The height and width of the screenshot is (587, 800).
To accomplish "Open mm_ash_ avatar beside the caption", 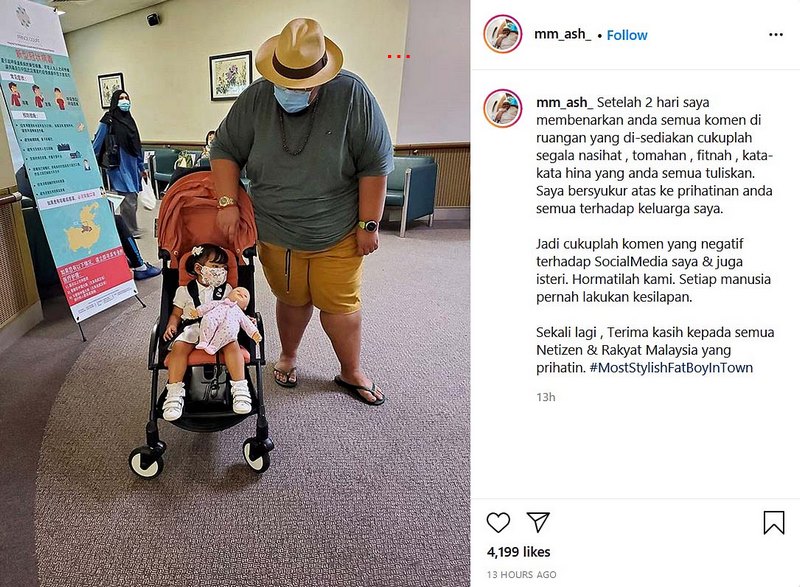I will 503,108.
